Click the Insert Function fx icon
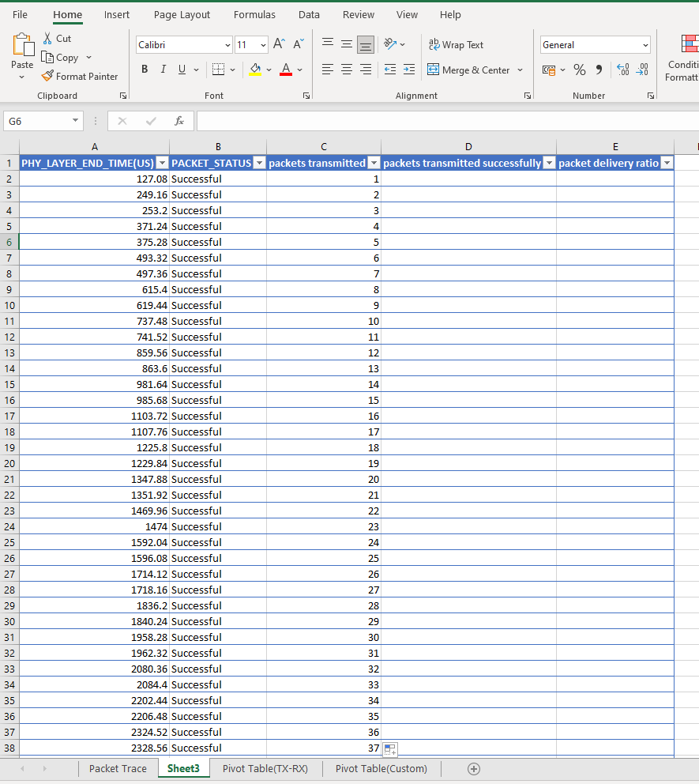 [179, 121]
